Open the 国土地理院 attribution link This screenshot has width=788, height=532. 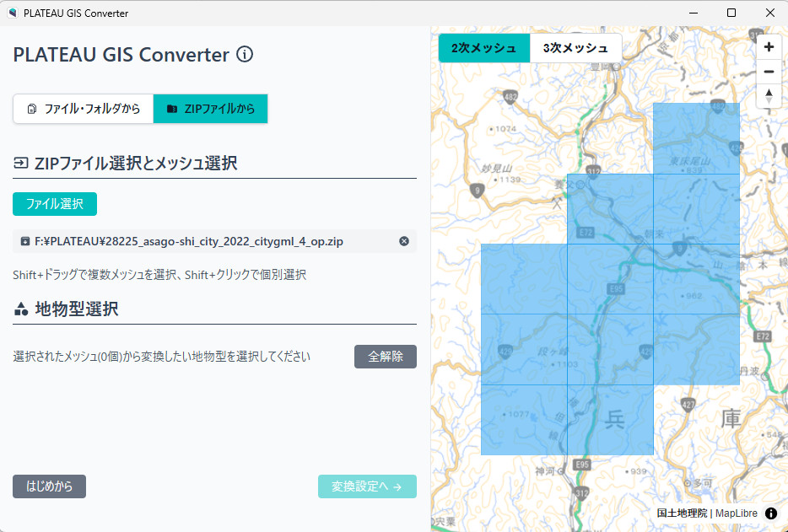683,513
